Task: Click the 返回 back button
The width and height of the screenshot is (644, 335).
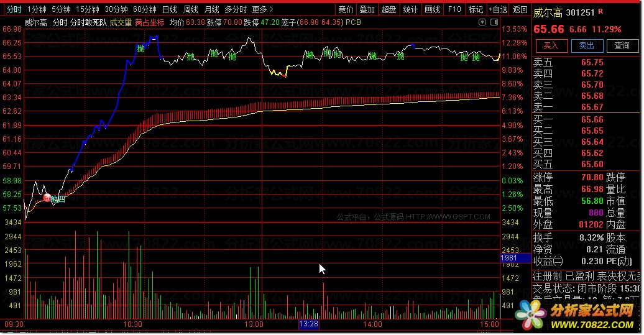Action: 520,9
